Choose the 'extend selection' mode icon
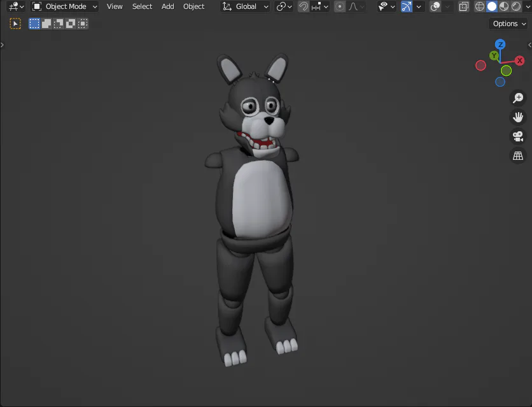The height and width of the screenshot is (407, 532). pyautogui.click(x=46, y=24)
